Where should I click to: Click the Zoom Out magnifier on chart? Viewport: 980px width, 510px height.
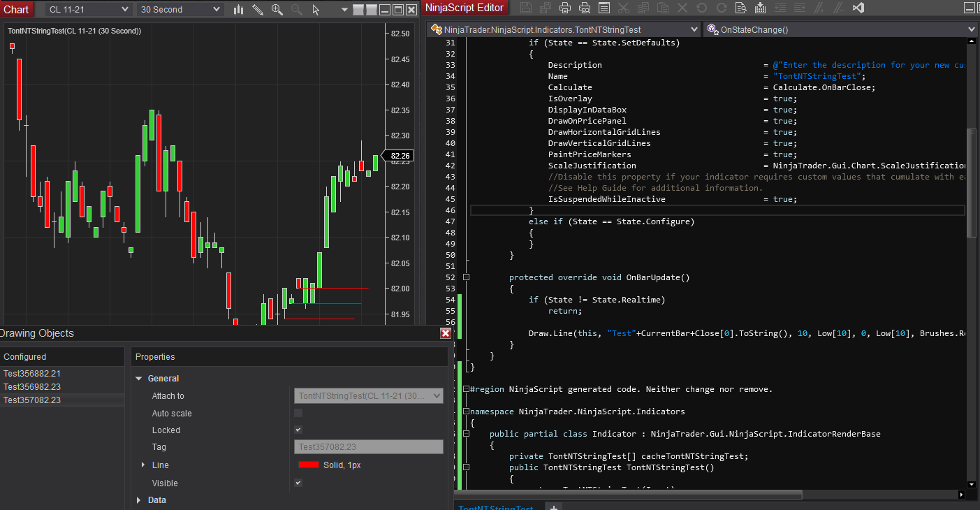(297, 10)
